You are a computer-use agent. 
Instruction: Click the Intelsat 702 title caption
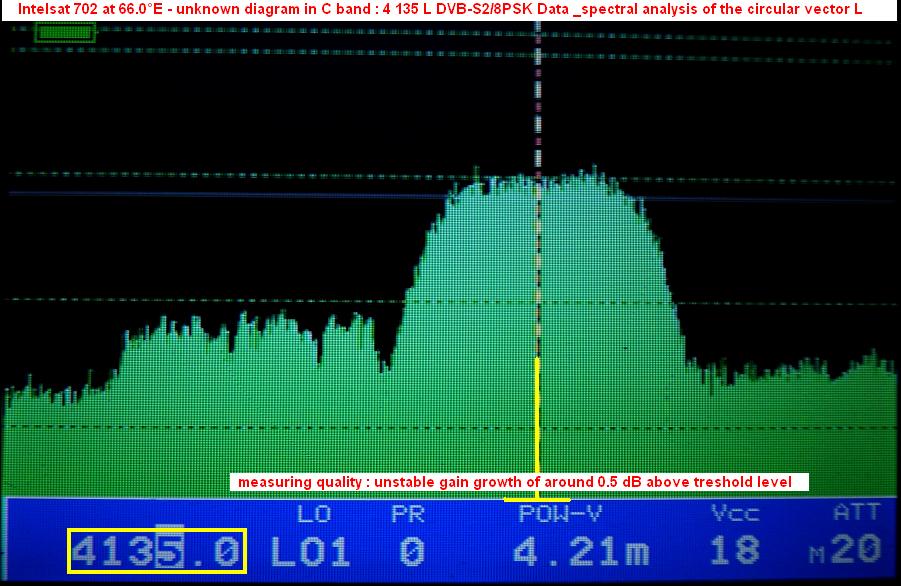(440, 9)
